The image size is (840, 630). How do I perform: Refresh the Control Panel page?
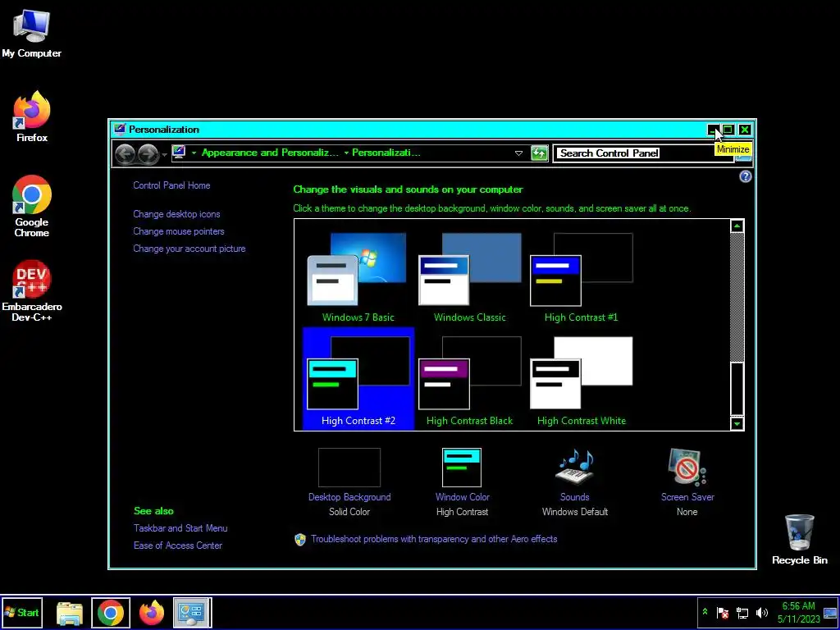tap(540, 153)
